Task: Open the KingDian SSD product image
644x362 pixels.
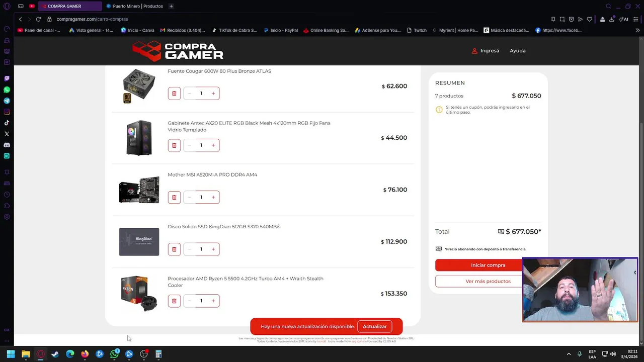Action: 139,242
